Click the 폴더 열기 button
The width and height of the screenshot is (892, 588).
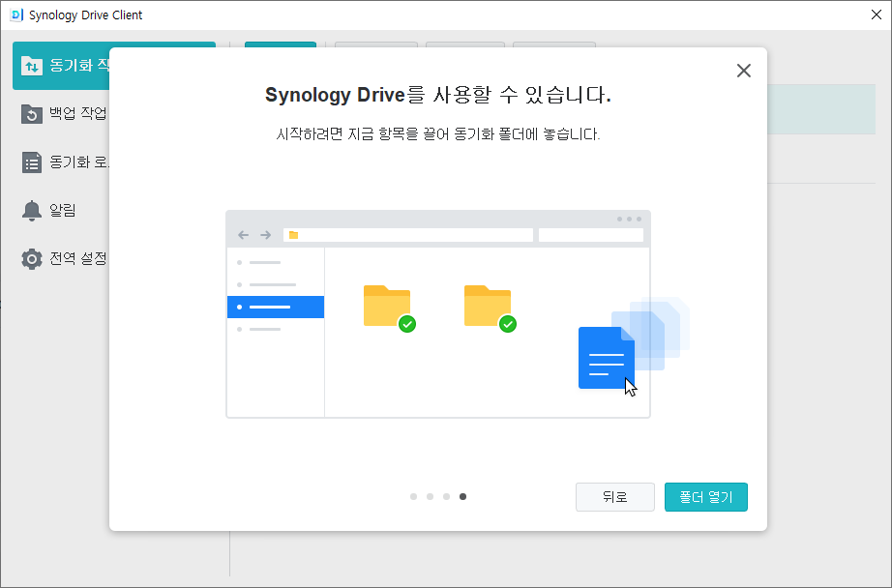click(x=706, y=497)
